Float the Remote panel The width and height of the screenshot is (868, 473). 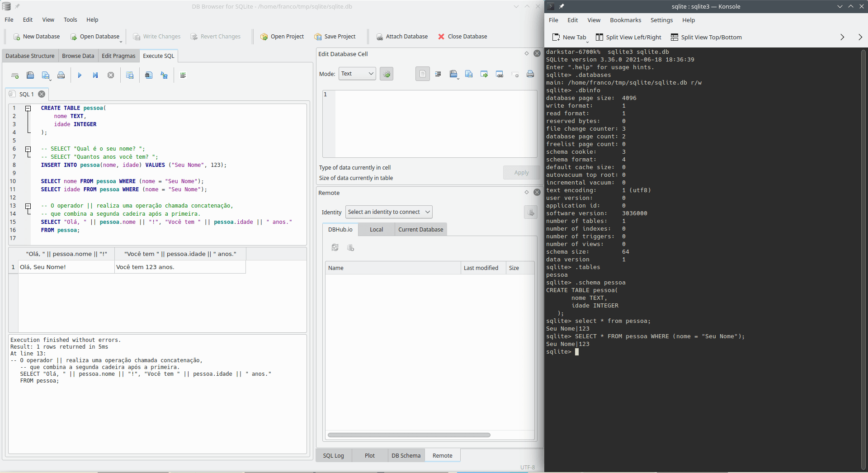(527, 192)
